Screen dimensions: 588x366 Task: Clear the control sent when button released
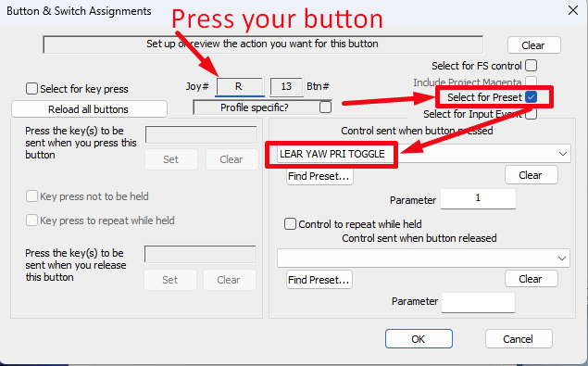[531, 279]
